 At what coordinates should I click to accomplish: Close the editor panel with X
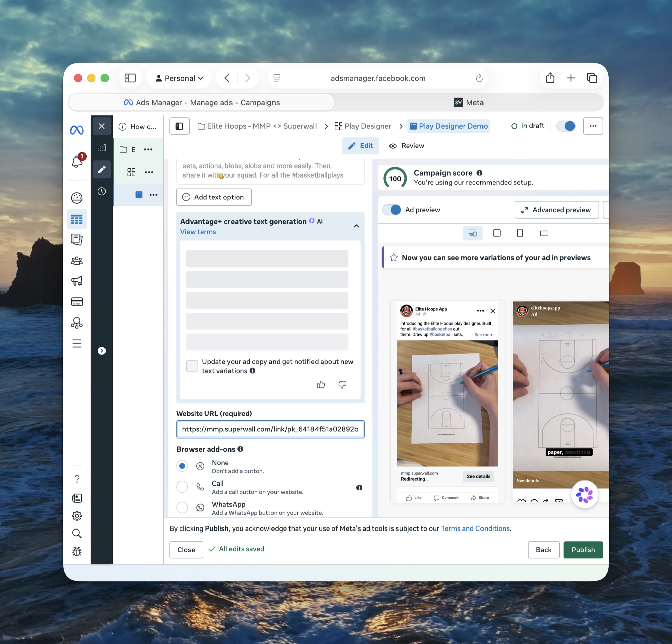coord(102,126)
